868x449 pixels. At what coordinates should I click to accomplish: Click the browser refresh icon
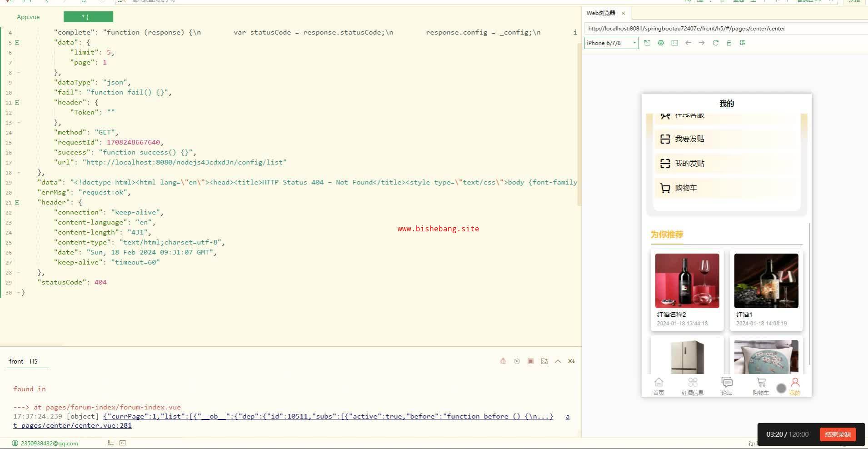pyautogui.click(x=715, y=43)
